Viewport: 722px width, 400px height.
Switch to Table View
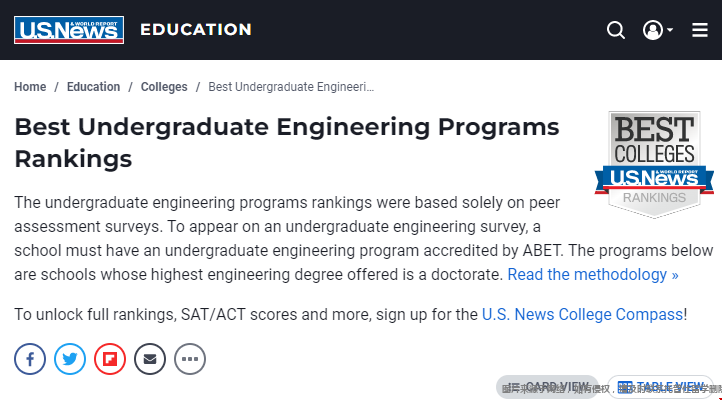(x=661, y=387)
